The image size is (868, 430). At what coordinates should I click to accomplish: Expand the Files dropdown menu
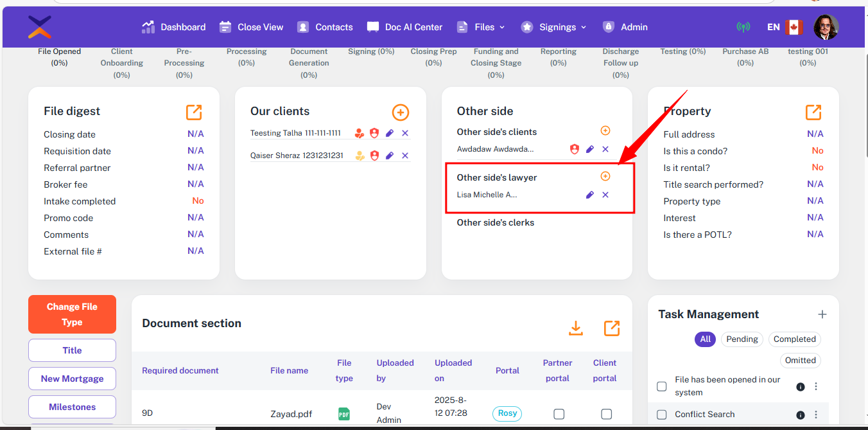click(481, 27)
